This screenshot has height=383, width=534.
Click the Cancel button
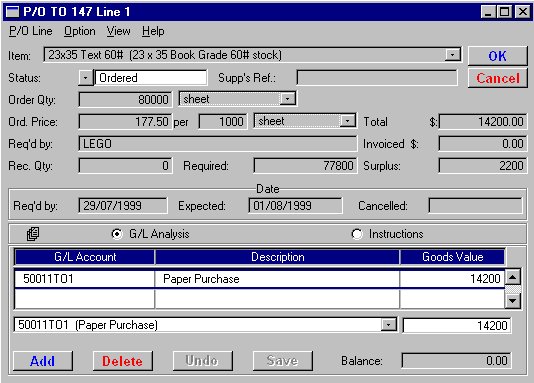498,78
